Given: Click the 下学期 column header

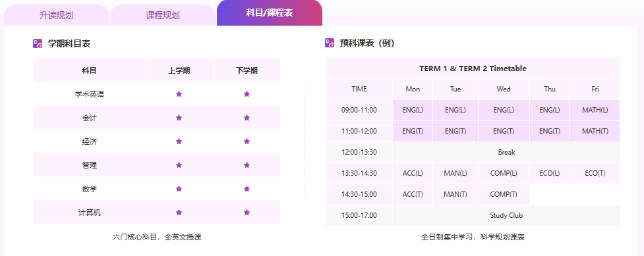Looking at the screenshot, I should (x=247, y=70).
